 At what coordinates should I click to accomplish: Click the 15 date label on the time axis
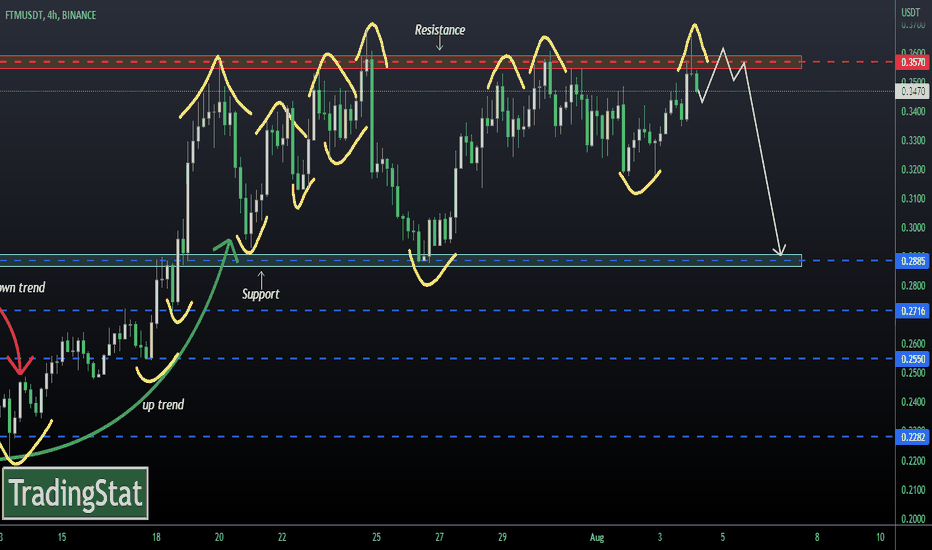click(x=62, y=538)
